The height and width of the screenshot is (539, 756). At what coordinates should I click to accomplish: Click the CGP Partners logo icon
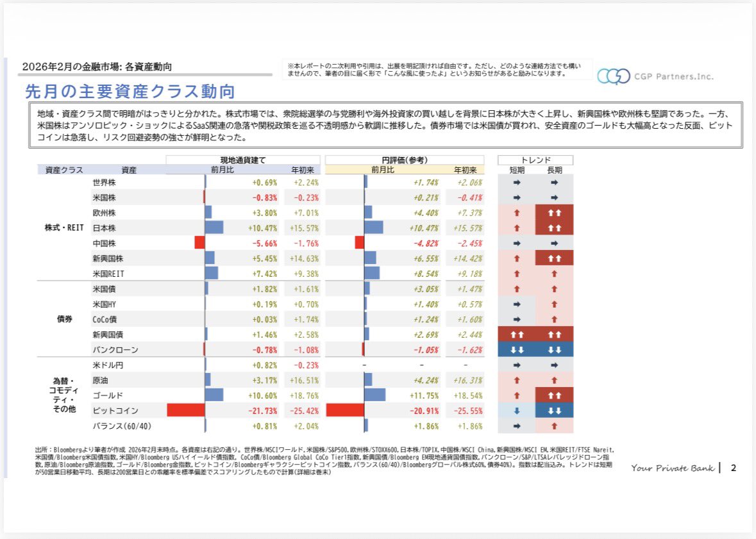pos(613,76)
